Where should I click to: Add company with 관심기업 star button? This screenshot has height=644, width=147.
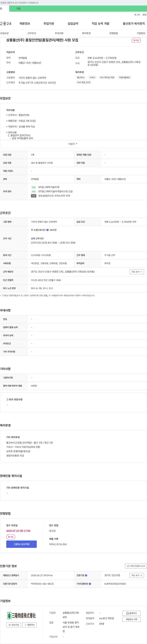coord(13,625)
